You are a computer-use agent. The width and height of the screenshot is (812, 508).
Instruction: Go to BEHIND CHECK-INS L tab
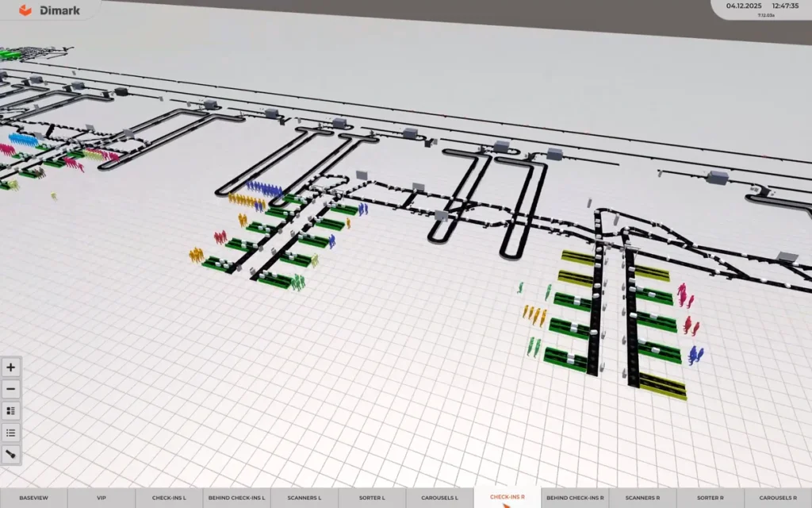coord(236,498)
